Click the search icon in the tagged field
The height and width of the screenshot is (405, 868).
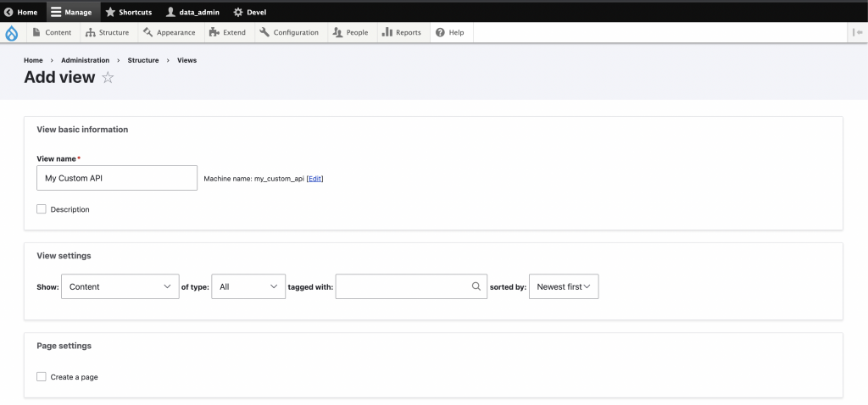tap(476, 286)
